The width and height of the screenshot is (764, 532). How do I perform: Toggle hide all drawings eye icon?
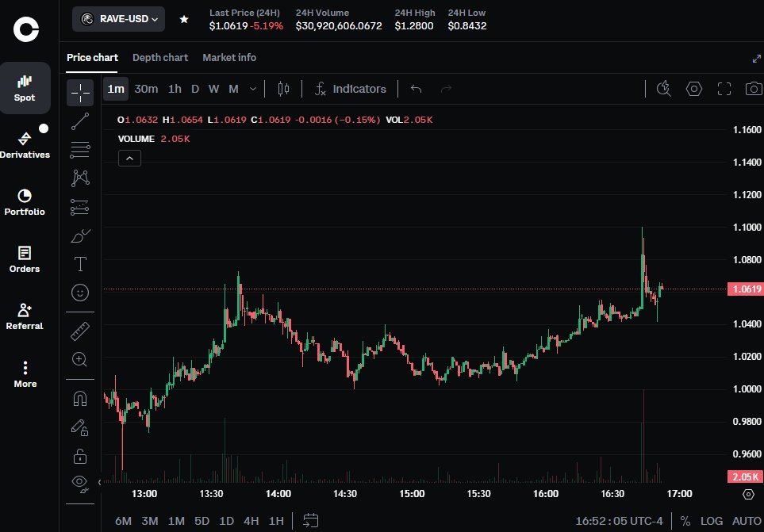(x=80, y=484)
